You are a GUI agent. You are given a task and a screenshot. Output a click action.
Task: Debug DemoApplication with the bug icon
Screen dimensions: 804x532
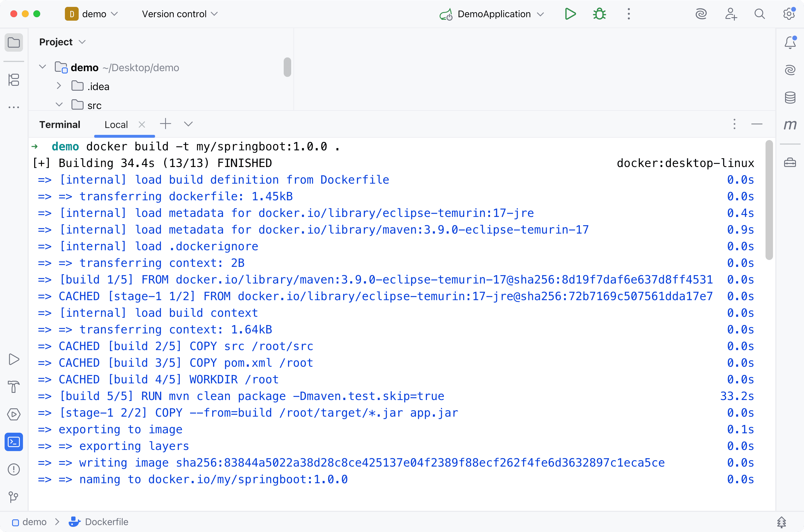600,14
